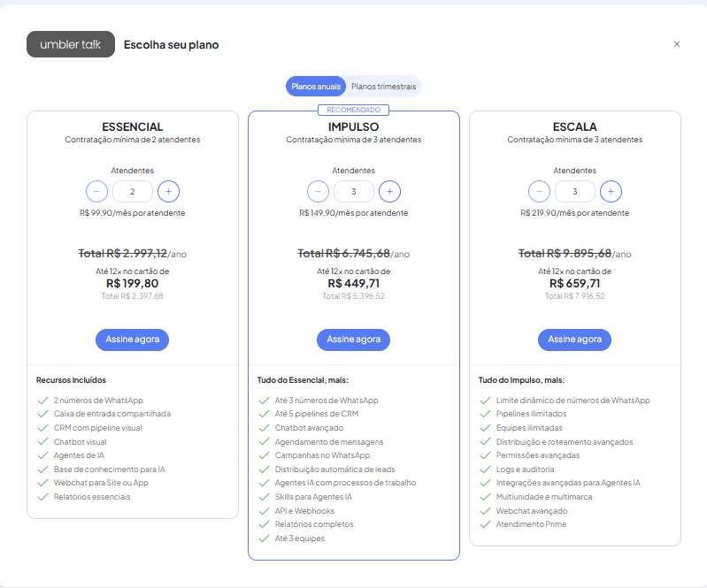Click checkmark beside 'Até 3 números de WhatsApp'
Viewport: 707px width, 588px height.
click(265, 401)
